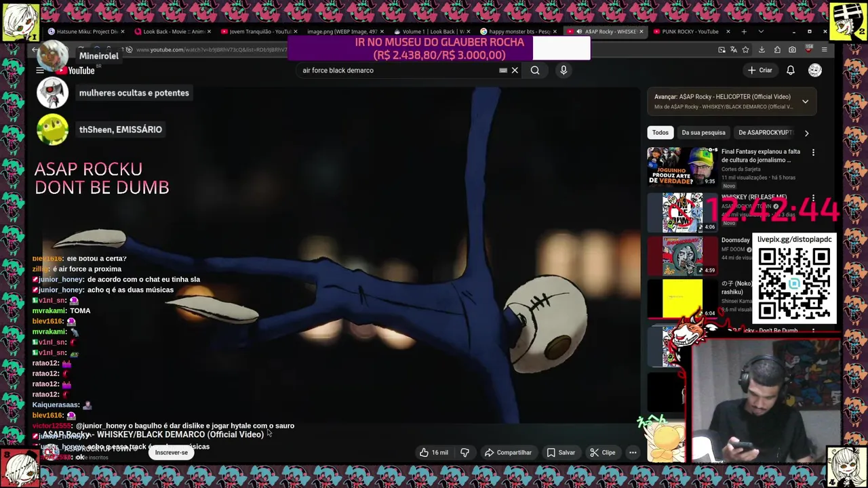
Task: Go to the YouTube home logo
Action: (76, 70)
